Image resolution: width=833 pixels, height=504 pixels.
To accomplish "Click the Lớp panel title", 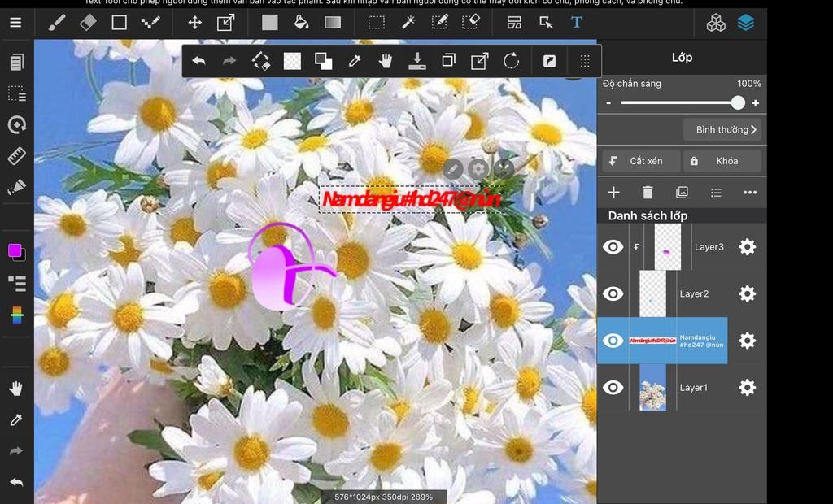I will [683, 58].
